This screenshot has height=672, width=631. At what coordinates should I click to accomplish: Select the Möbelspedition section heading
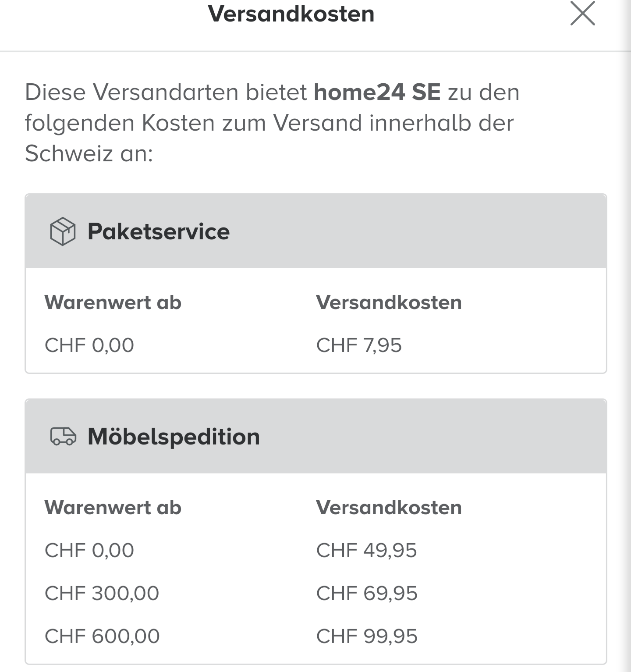[174, 437]
